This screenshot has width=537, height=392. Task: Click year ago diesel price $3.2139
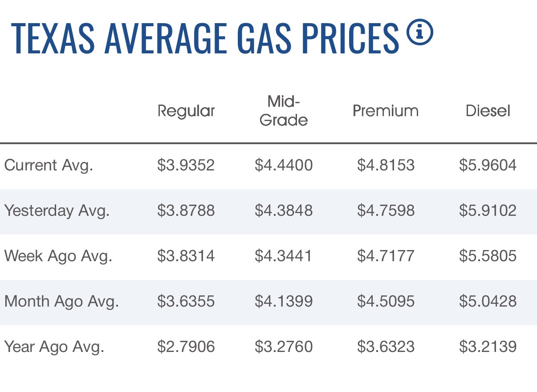tap(488, 347)
